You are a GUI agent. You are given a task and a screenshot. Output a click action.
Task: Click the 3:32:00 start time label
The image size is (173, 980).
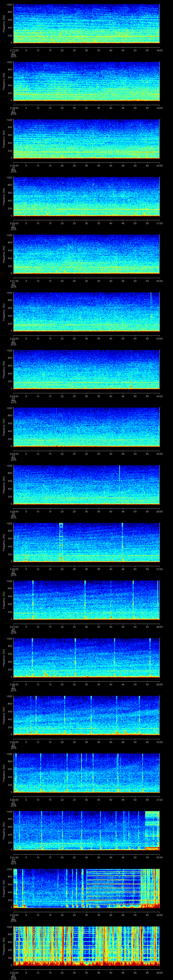[14, 915]
